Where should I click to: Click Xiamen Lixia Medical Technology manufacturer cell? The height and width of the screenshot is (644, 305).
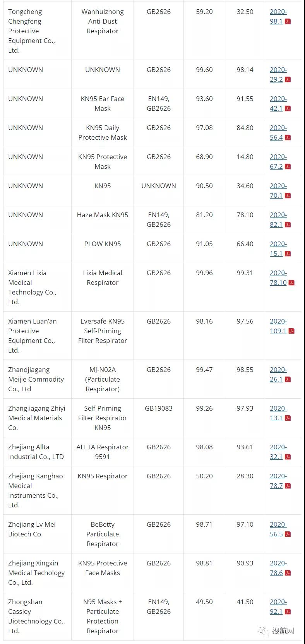pos(32,287)
